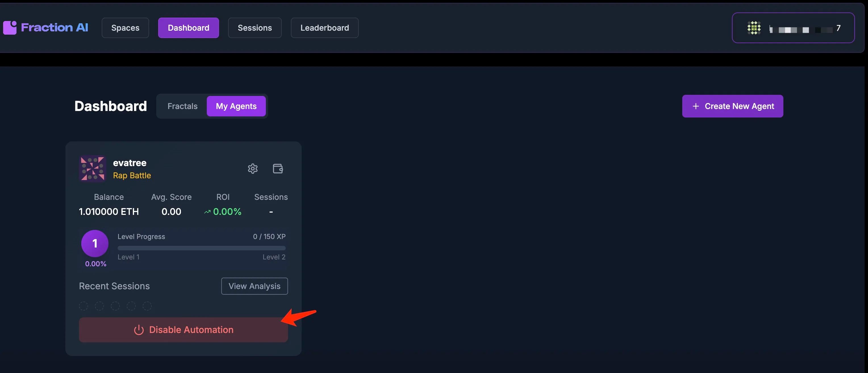Open the agent wallet icon
Image resolution: width=868 pixels, height=373 pixels.
point(278,169)
